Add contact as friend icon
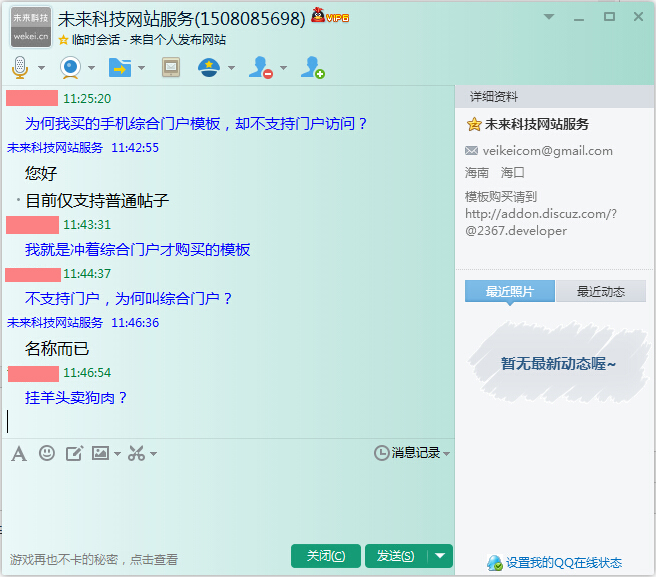The image size is (656, 577). coord(313,67)
